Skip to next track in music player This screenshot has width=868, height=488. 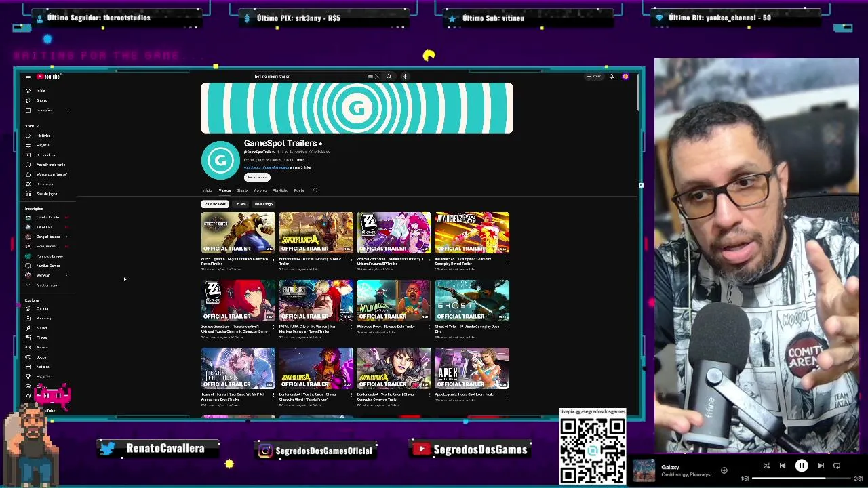pyautogui.click(x=821, y=466)
